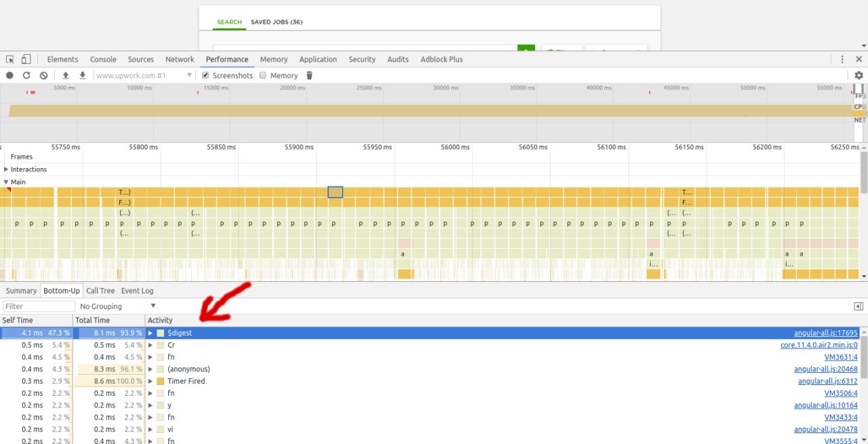
Task: Open the Sources tab
Action: point(140,60)
